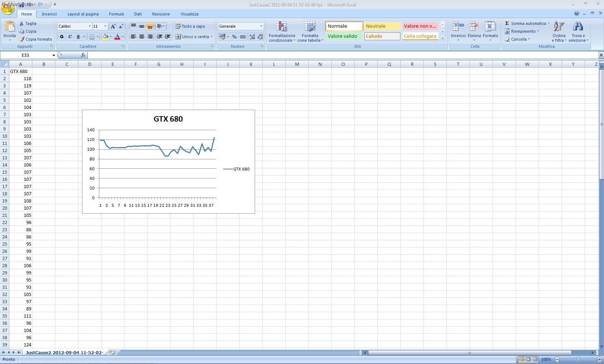
Task: Open the Riempimento fill dropdown
Action: [x=522, y=31]
